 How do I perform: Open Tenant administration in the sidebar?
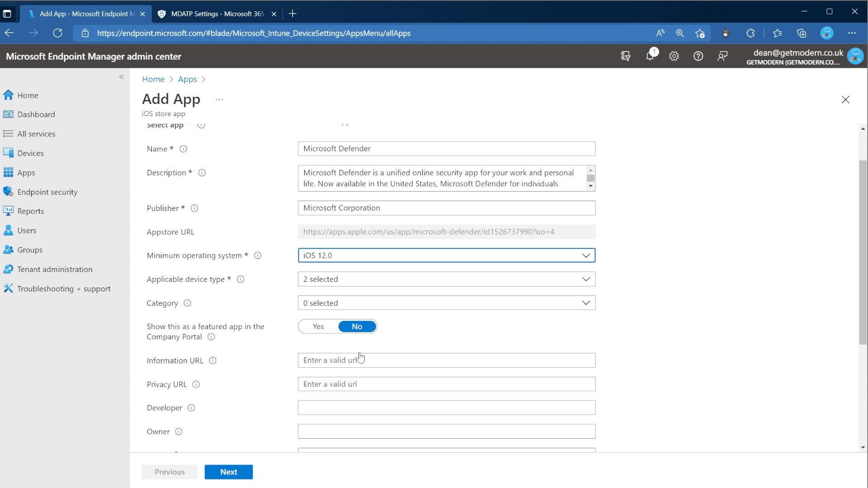coord(54,269)
